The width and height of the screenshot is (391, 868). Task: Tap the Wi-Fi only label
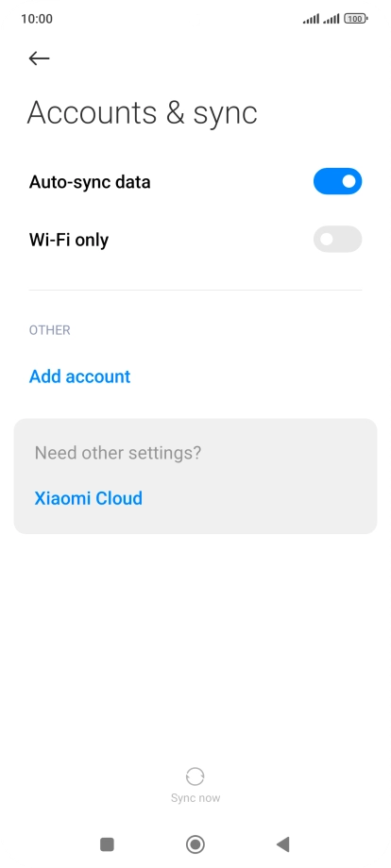pyautogui.click(x=69, y=240)
